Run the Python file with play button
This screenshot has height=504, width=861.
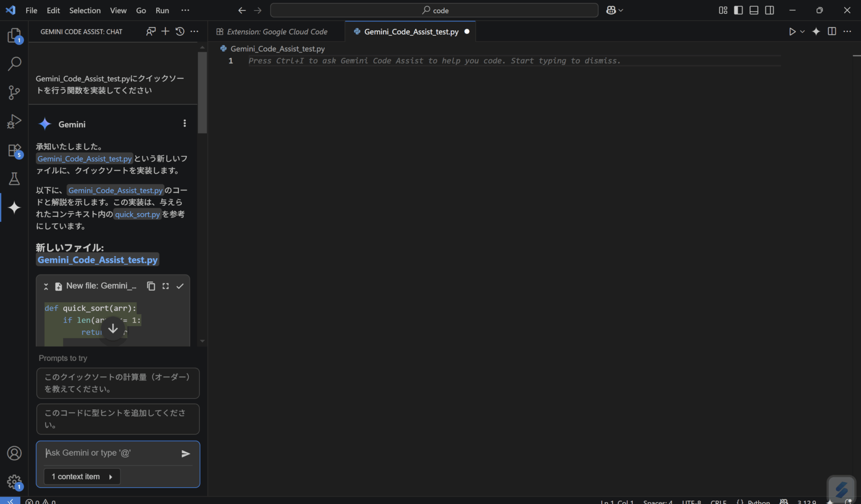point(792,32)
